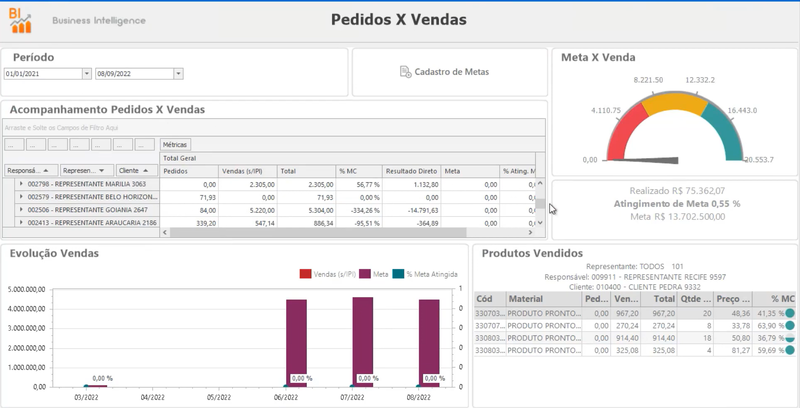
Task: Click the Material column header
Action: (544, 299)
